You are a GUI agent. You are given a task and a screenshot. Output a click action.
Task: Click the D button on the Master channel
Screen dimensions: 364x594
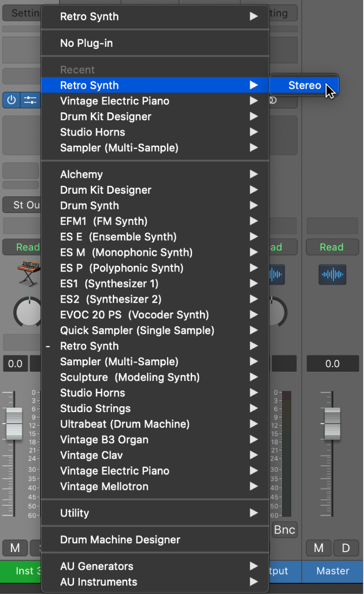click(x=346, y=548)
